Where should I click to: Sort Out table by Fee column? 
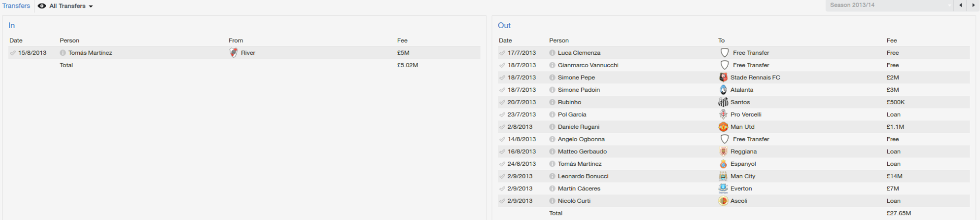[x=891, y=40]
